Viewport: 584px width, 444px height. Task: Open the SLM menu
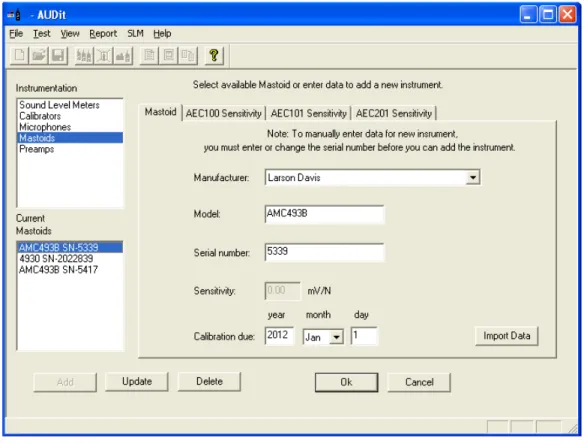136,34
